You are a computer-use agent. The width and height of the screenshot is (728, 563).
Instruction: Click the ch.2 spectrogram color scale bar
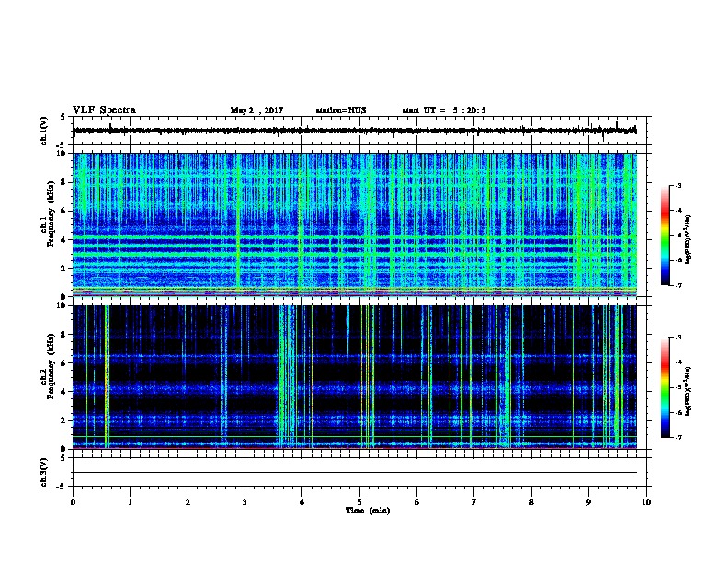[665, 387]
